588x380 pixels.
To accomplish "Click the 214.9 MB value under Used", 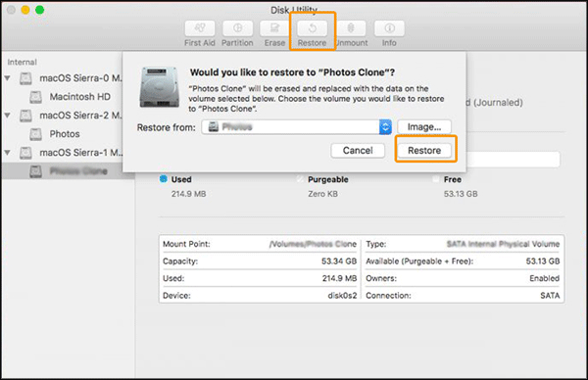I will pos(188,194).
